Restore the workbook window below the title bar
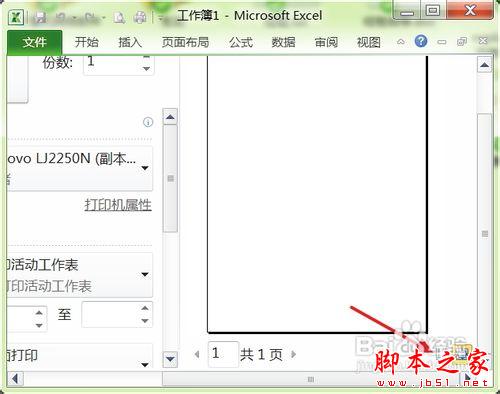This screenshot has height=394, width=500. (x=462, y=42)
